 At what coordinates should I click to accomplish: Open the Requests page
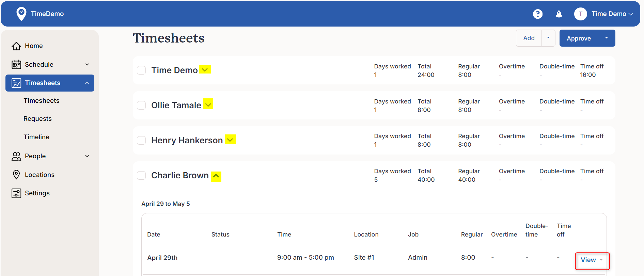[x=37, y=118]
